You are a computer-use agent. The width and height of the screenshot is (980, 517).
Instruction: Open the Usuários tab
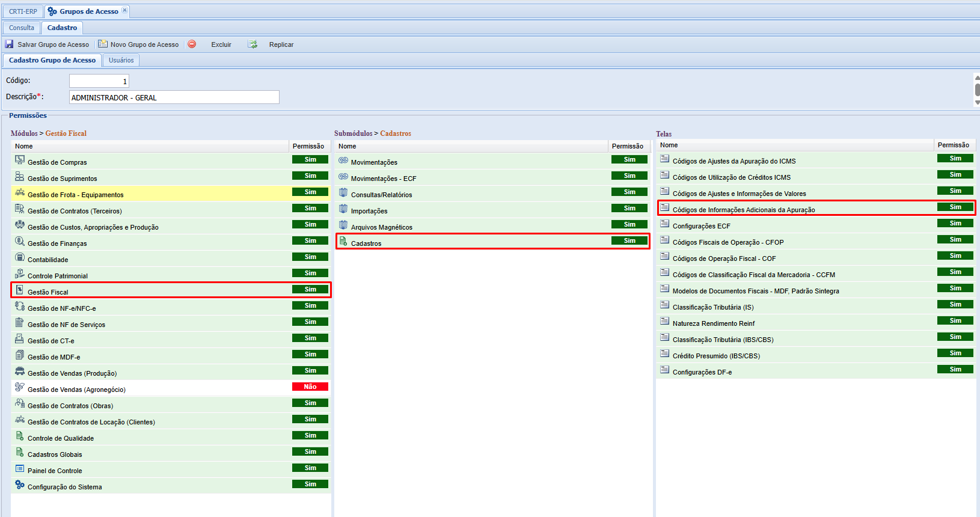coord(121,60)
